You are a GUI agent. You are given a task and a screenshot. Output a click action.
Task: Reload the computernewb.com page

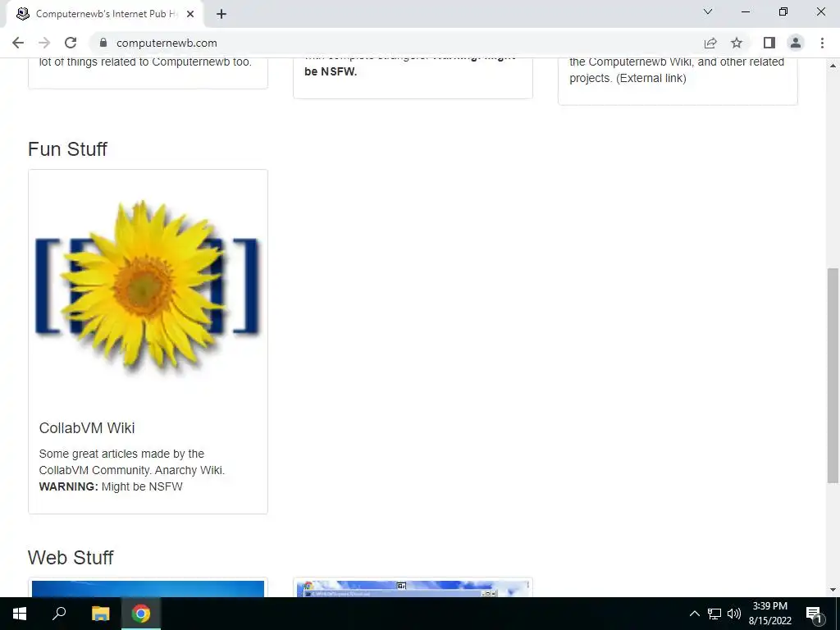(71, 43)
